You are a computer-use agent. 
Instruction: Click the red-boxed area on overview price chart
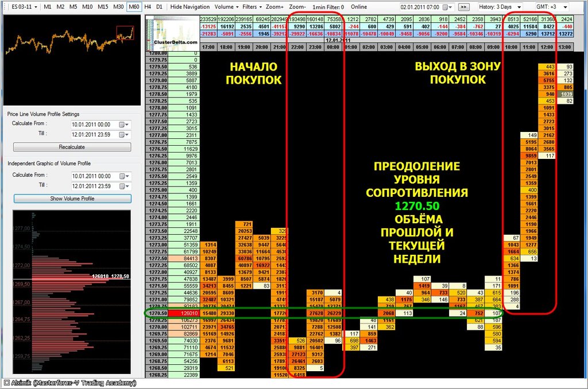pyautogui.click(x=125, y=33)
